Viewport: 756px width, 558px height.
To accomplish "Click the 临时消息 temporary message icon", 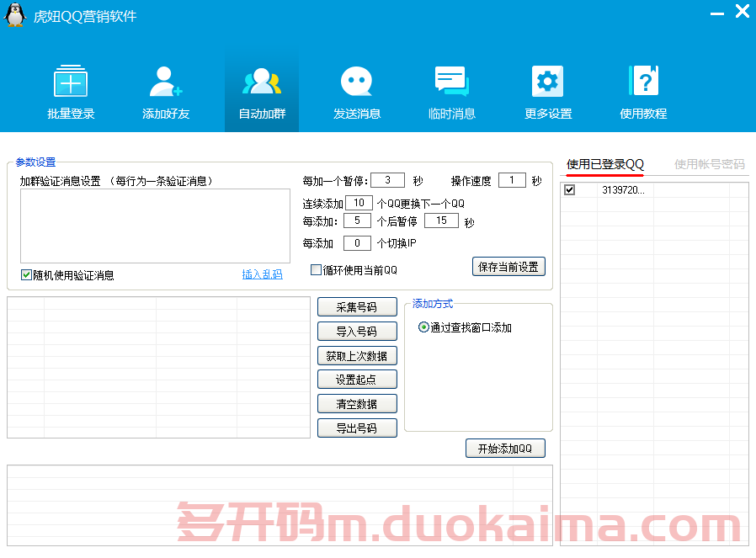I will [452, 82].
